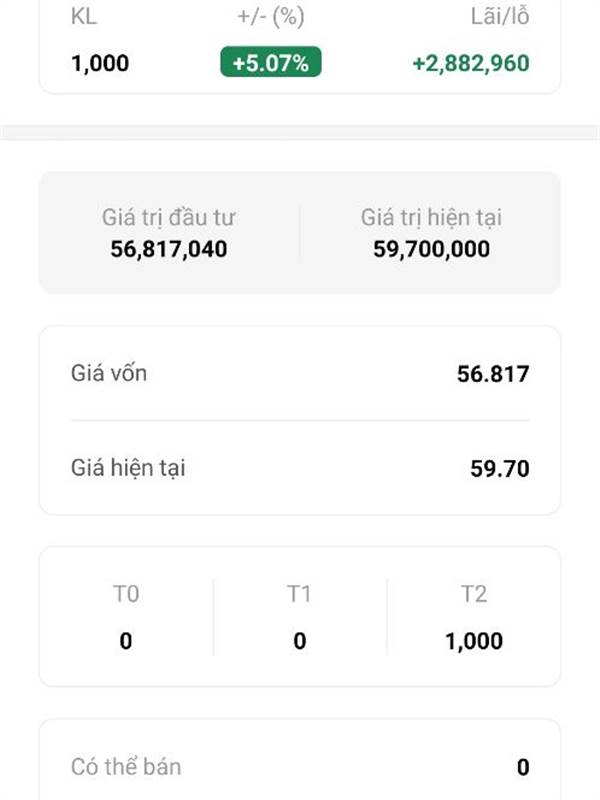Image resolution: width=600 pixels, height=800 pixels.
Task: Tap the Giá hiện tại row label
Action: (x=128, y=467)
